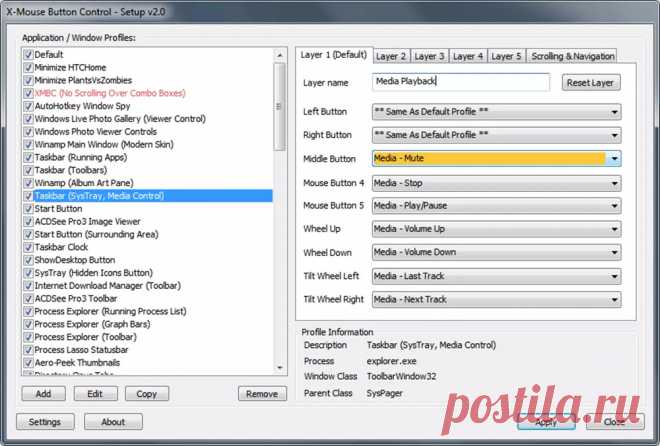Viewport: 660px width, 446px height.
Task: Open the Mouse Button 4 dropdown
Action: 614,182
